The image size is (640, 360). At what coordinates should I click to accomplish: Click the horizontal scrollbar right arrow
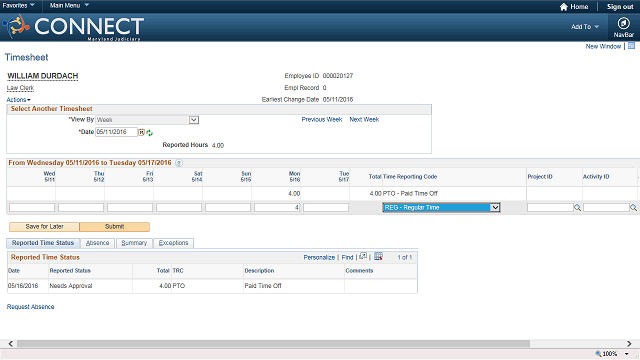tap(629, 344)
